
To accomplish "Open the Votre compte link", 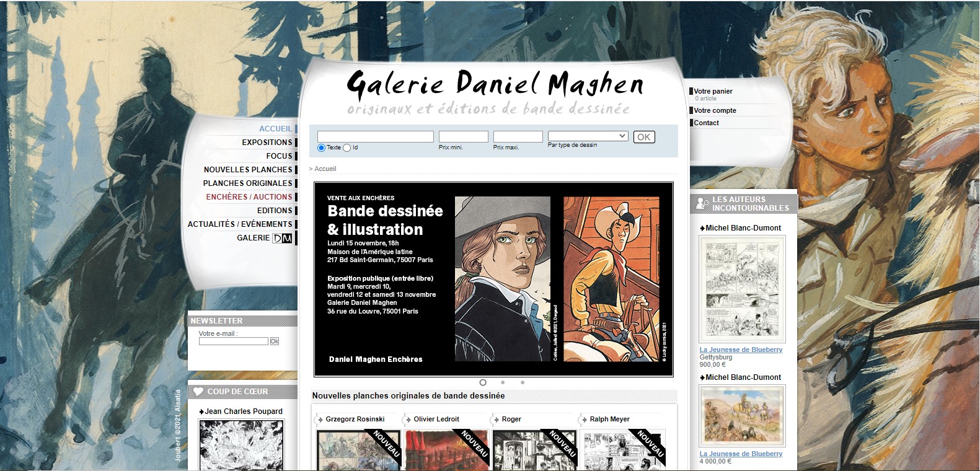I will pos(715,110).
